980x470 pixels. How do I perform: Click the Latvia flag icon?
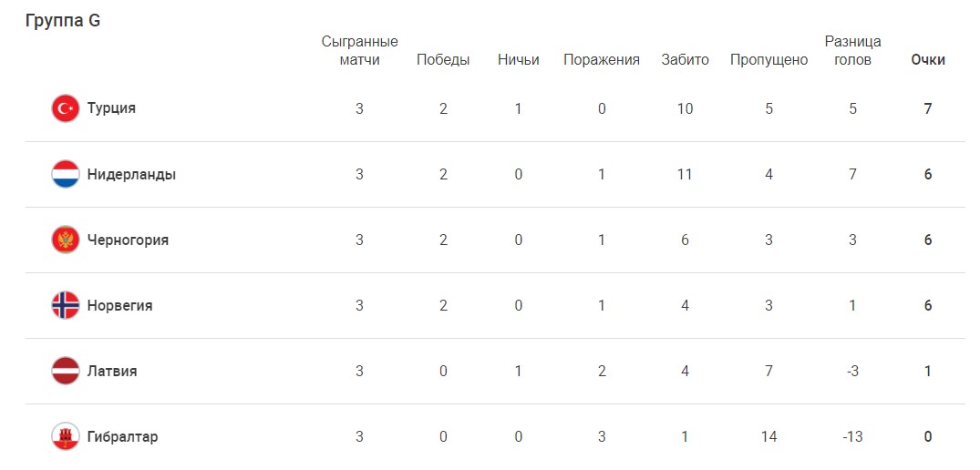(x=65, y=371)
